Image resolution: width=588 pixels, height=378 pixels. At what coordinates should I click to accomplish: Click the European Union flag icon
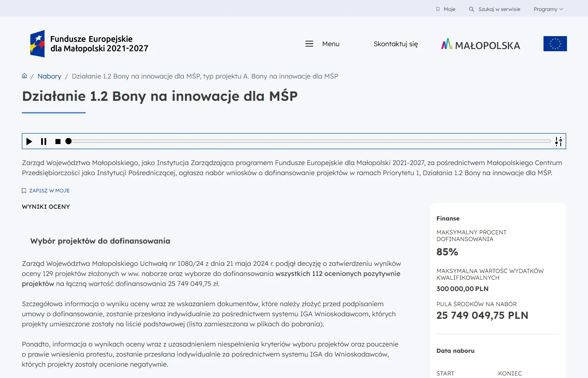click(555, 44)
